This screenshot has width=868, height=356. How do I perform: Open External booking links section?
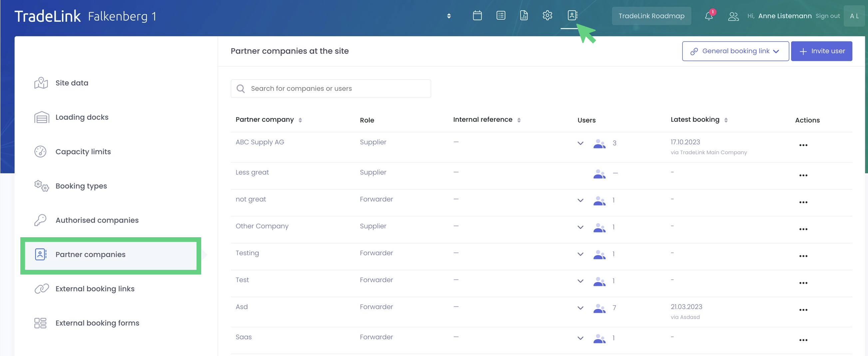[x=95, y=289]
